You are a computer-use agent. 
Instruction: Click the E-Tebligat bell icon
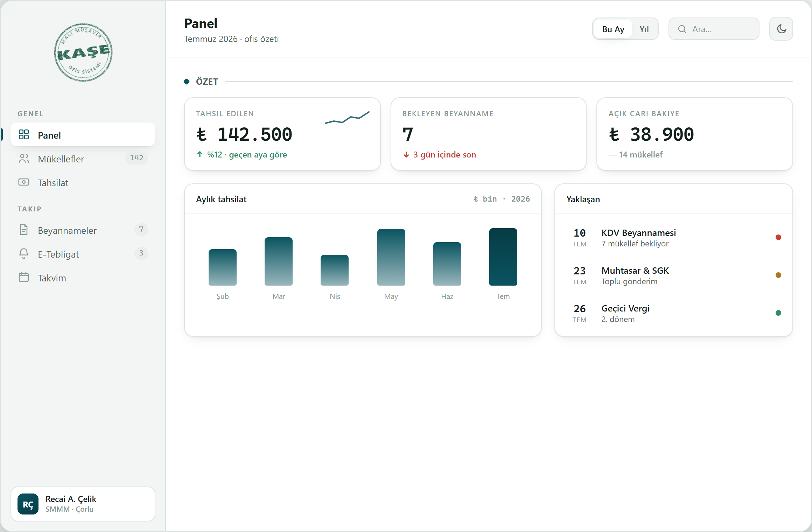click(24, 254)
